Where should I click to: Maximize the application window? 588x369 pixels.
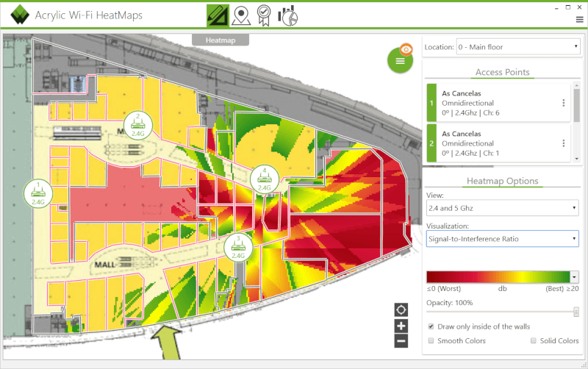(x=568, y=7)
